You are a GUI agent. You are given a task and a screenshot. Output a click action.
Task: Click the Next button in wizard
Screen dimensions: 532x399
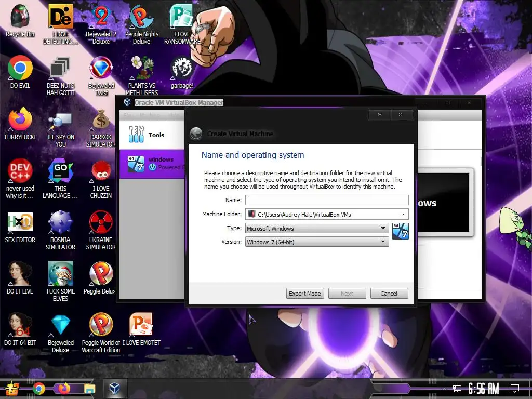coord(347,294)
